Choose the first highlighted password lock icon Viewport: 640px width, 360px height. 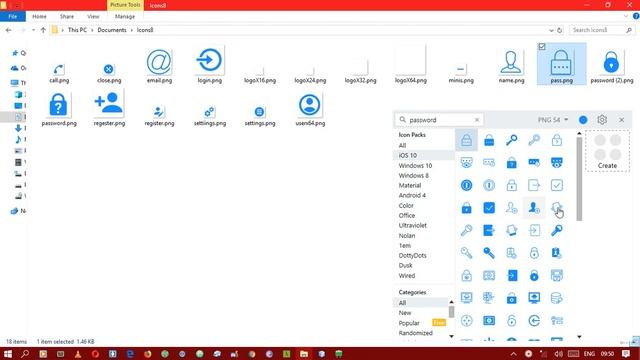point(467,140)
